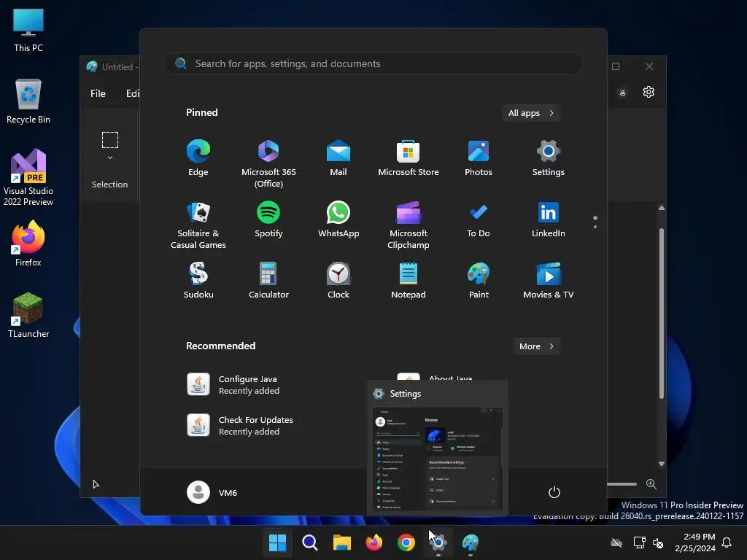Zoom in using Paint's magnifier plus icon
The image size is (747, 560).
651,484
